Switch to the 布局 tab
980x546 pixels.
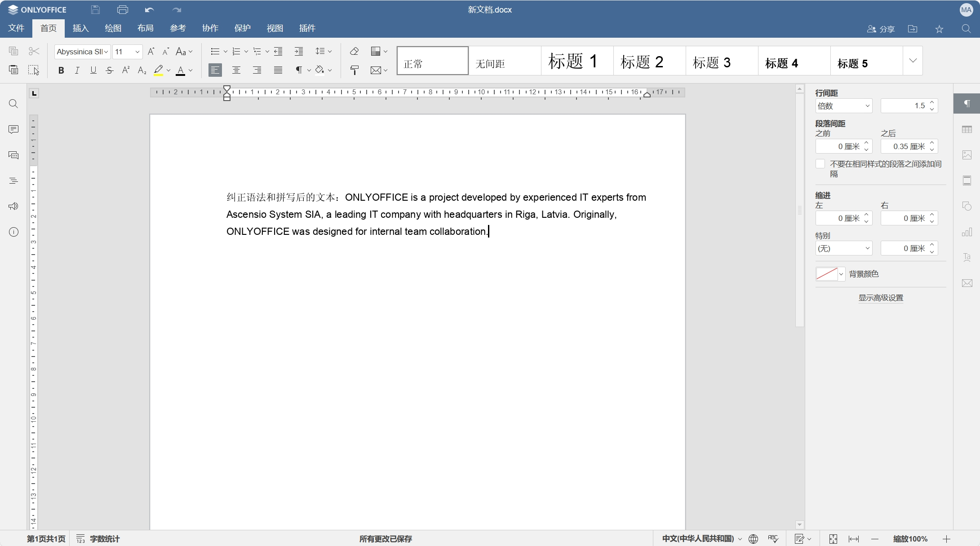tap(146, 28)
